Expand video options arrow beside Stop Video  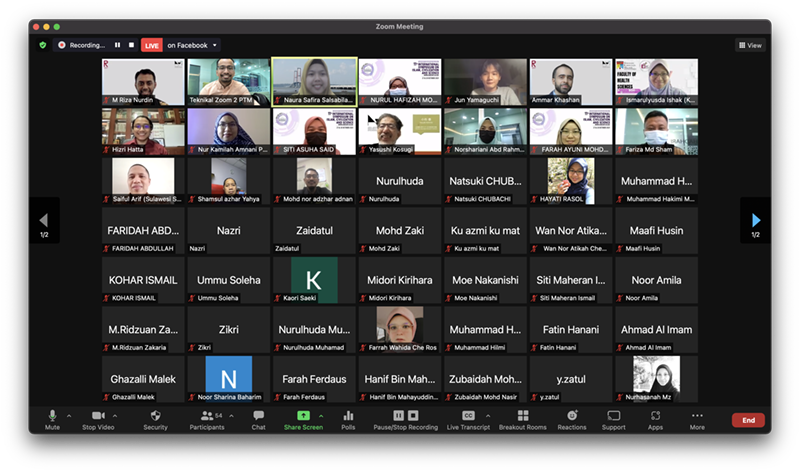[115, 415]
